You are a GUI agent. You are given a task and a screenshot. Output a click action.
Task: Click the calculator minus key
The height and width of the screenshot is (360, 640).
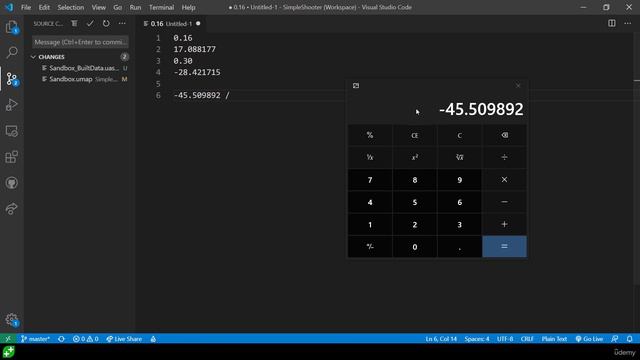[x=504, y=202]
